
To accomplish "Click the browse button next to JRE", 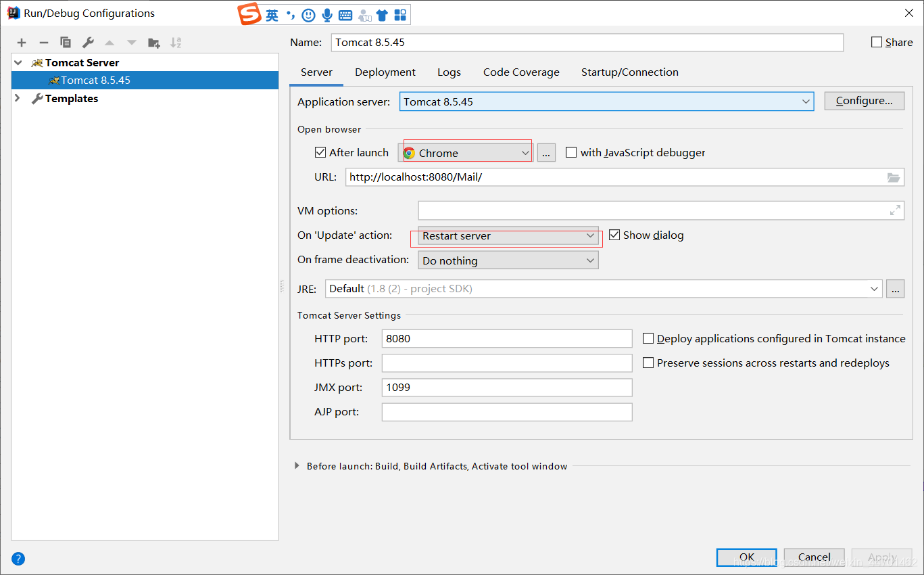I will tap(896, 289).
